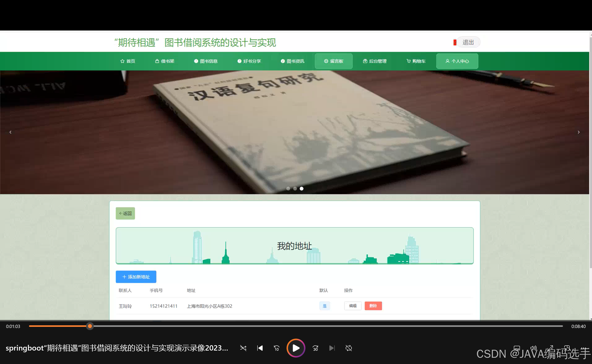This screenshot has height=364, width=592.
Task: Open the 留言板 message board
Action: (334, 61)
